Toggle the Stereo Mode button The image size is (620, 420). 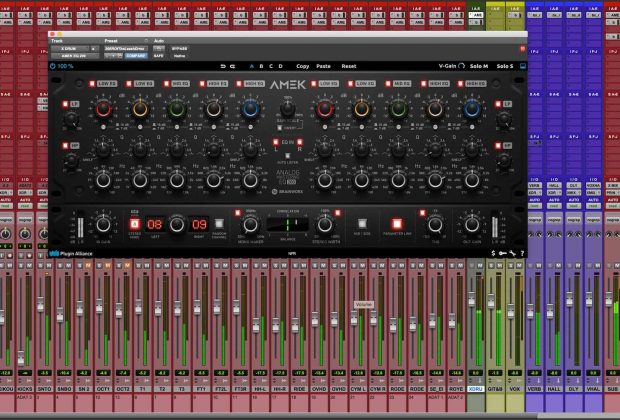(134, 223)
